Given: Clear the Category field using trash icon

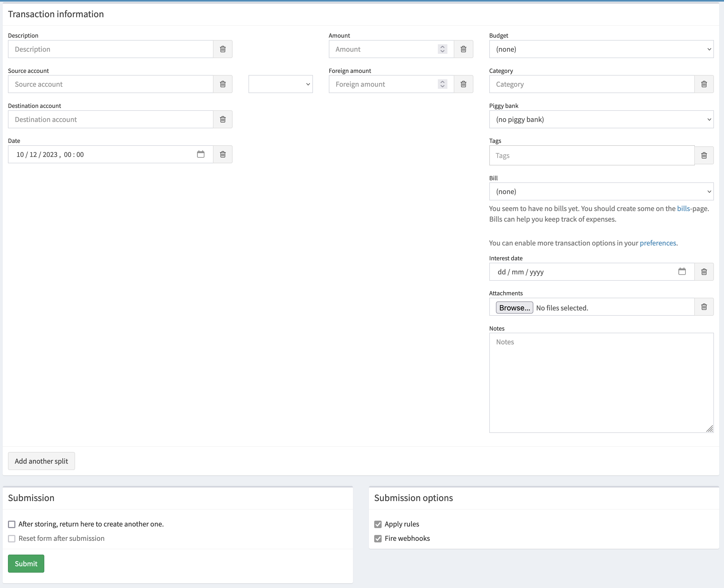Looking at the screenshot, I should tap(704, 84).
